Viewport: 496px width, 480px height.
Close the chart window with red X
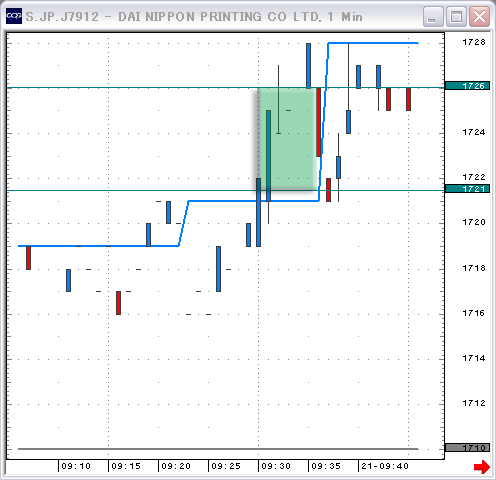[x=479, y=17]
